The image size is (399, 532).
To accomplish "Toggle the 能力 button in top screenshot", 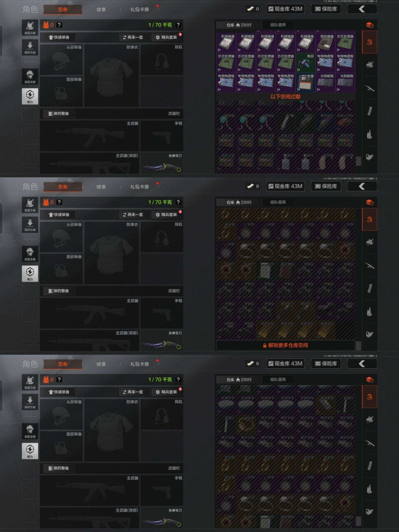I will tap(30, 96).
